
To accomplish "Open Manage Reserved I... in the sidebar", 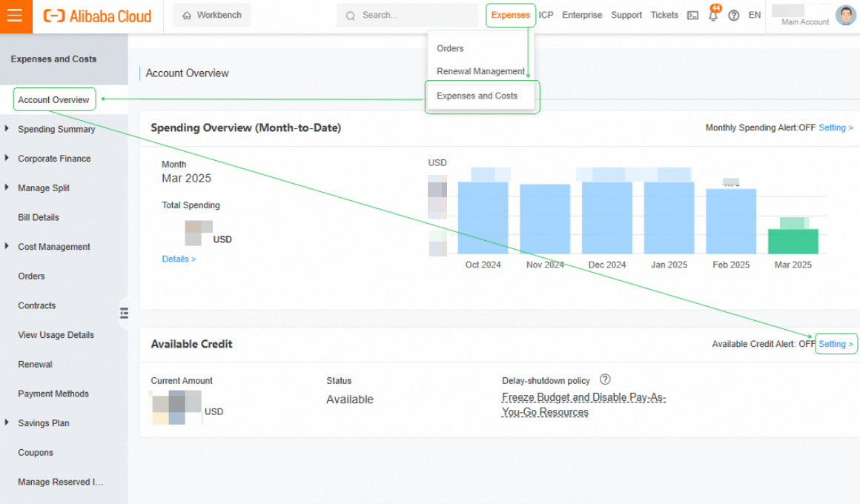I will tap(60, 482).
